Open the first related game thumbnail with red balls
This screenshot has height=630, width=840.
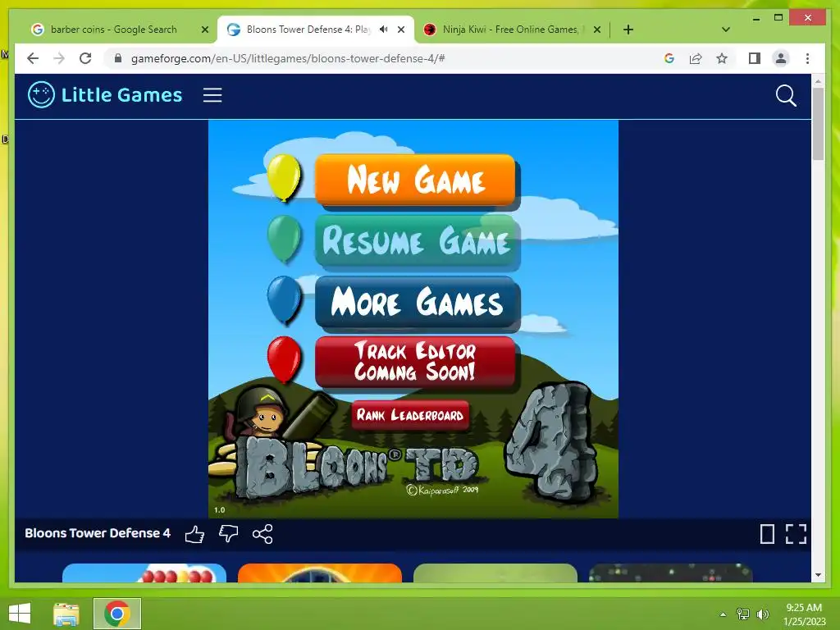point(144,573)
